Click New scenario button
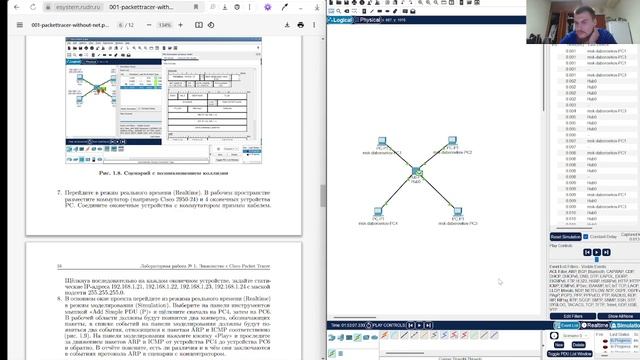 [x=559, y=345]
